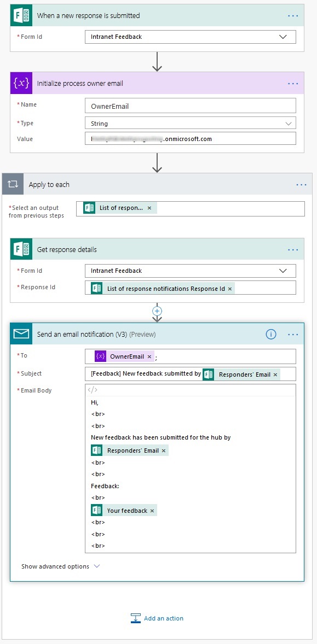
Task: Remove the OwnerEmail token from the To field
Action: 149,356
